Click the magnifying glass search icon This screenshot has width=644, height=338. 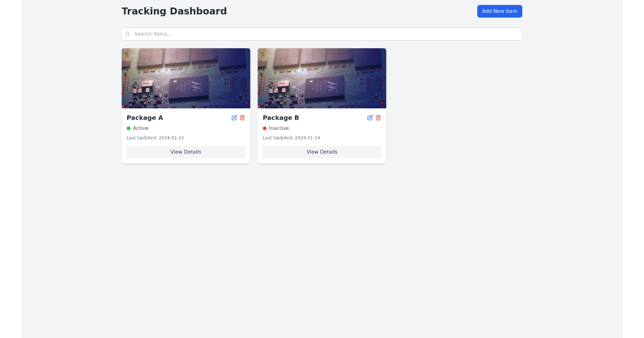click(128, 34)
